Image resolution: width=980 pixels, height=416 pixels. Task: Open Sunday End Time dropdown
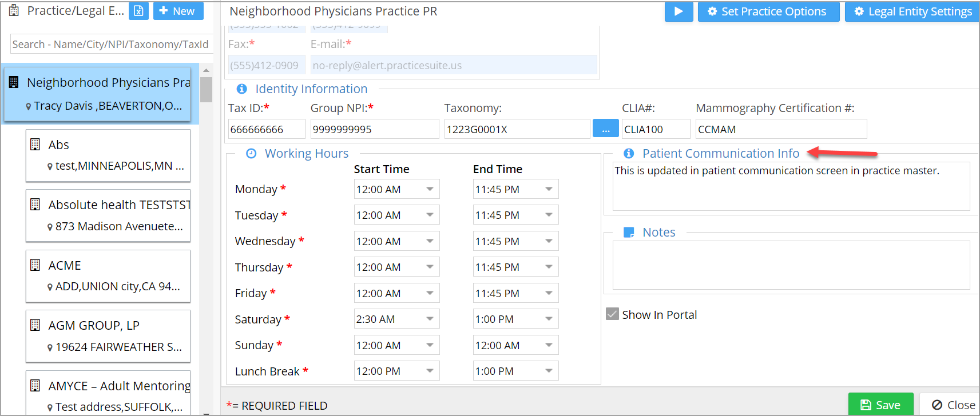coord(549,345)
